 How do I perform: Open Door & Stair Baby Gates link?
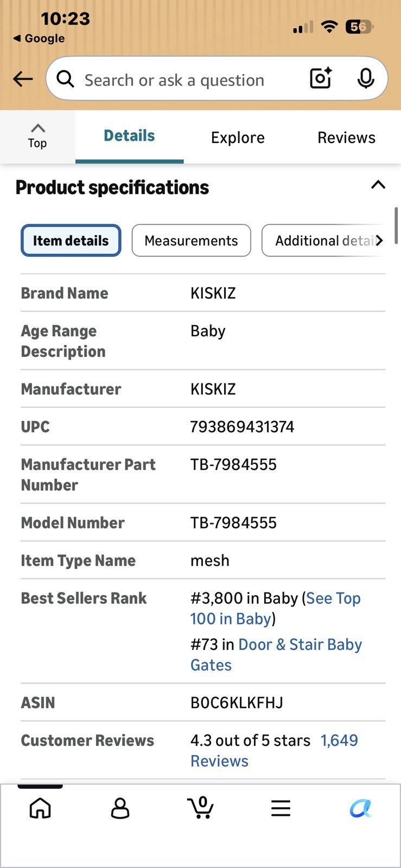(276, 655)
